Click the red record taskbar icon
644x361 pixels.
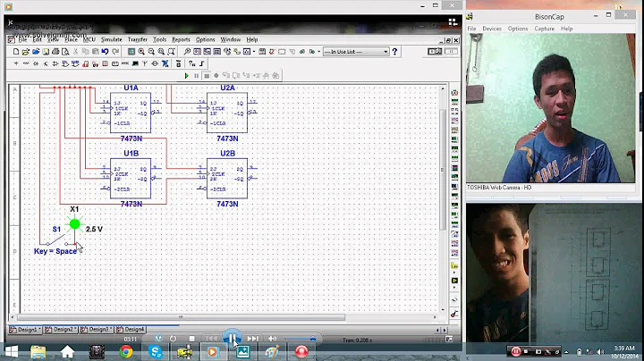(x=301, y=351)
